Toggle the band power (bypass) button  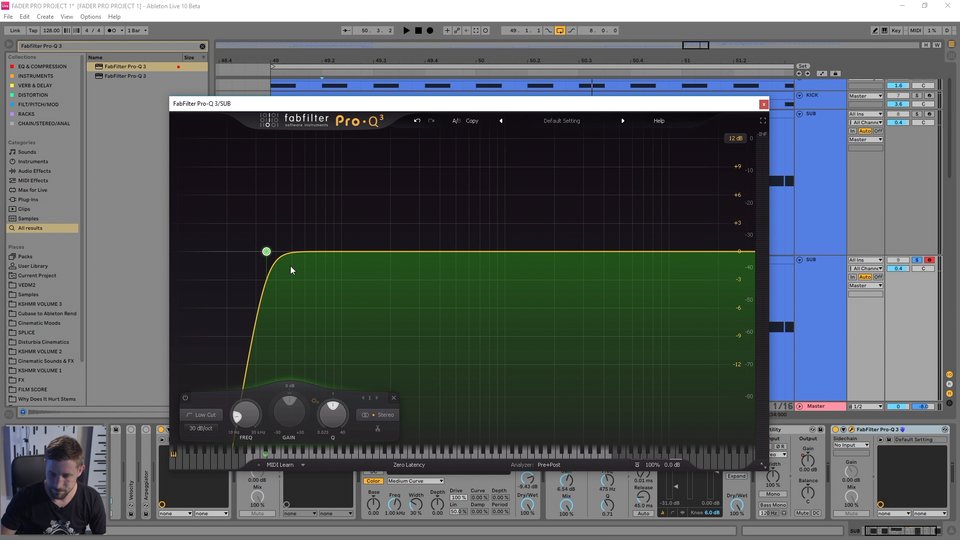click(x=186, y=397)
